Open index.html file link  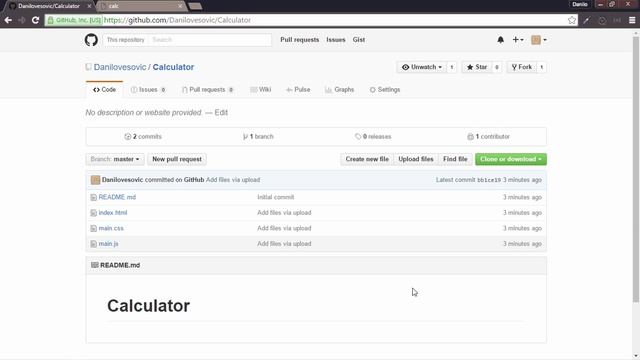tap(113, 213)
